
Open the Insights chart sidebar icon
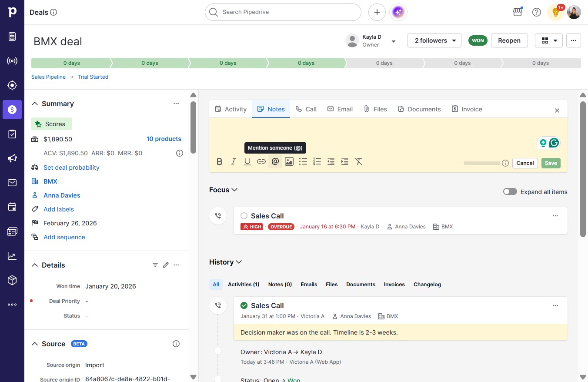pos(12,256)
